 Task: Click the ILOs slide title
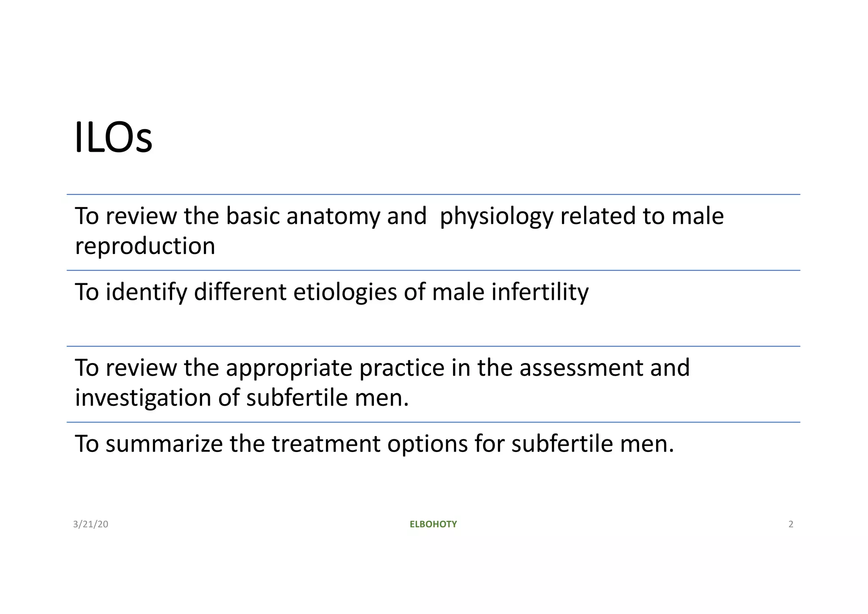(113, 138)
